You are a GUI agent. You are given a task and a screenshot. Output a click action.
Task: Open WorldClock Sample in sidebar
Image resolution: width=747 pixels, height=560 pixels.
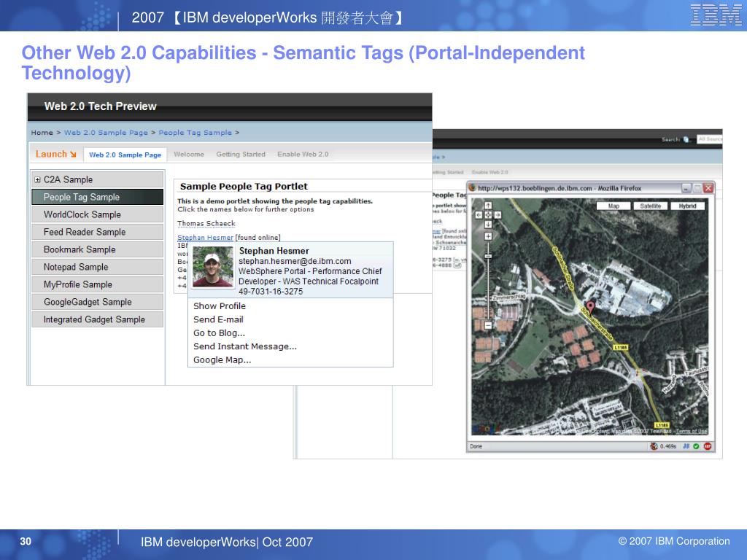(97, 215)
